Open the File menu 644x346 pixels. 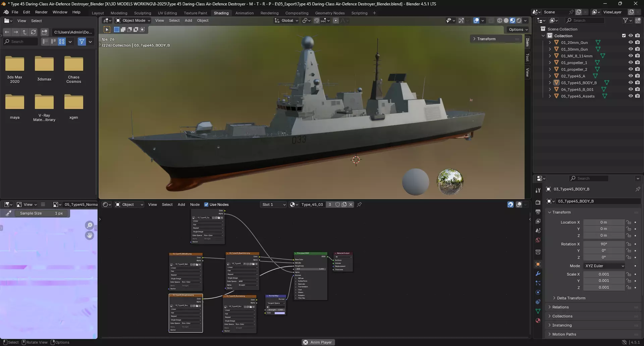point(15,12)
